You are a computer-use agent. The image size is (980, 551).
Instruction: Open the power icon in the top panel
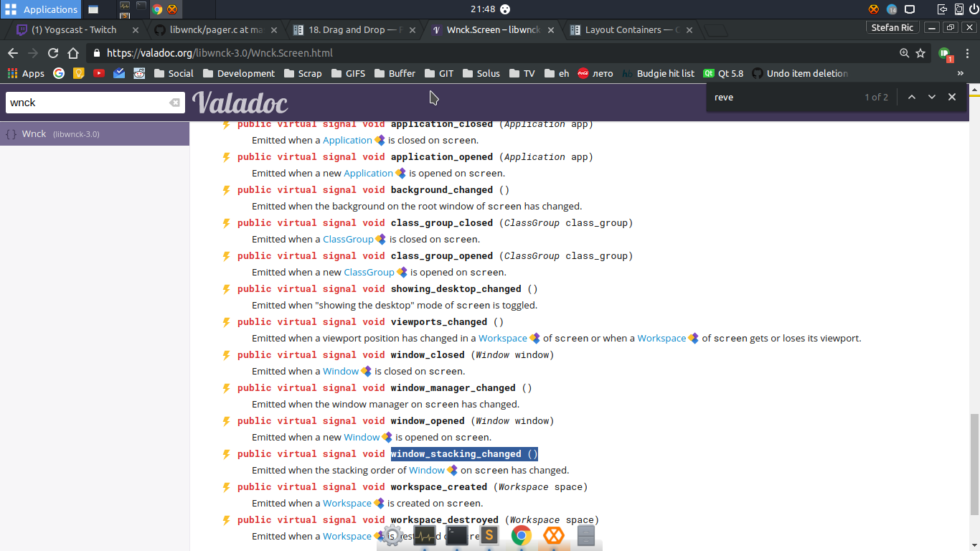pos(974,9)
